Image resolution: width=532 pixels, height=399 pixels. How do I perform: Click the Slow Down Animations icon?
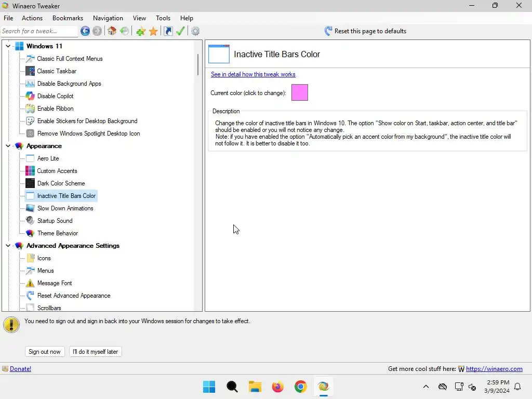click(30, 208)
